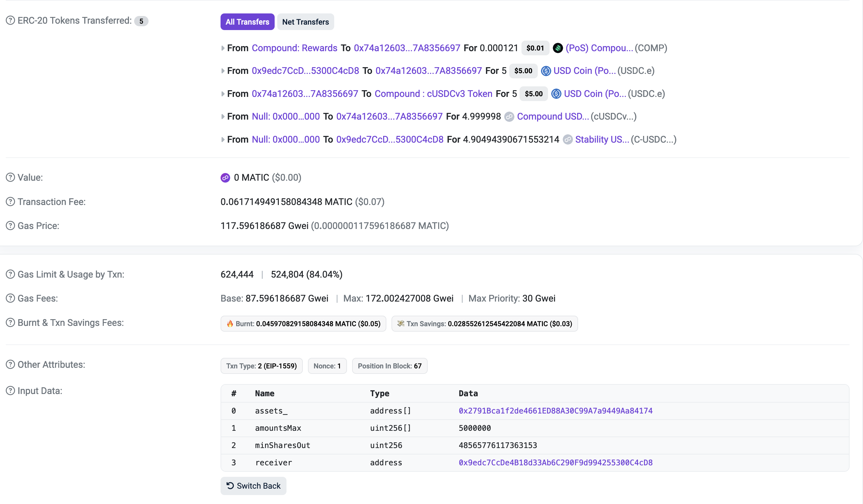Click the help icon beside Transaction Fee

pyautogui.click(x=10, y=202)
